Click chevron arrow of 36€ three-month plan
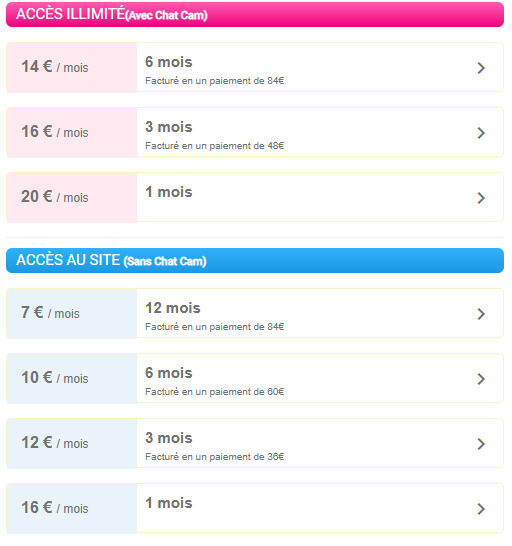The image size is (512, 546). coord(481,444)
